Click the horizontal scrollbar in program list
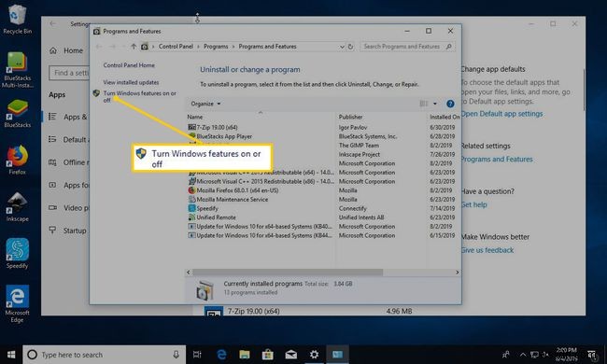This screenshot has width=607, height=364. [x=288, y=273]
